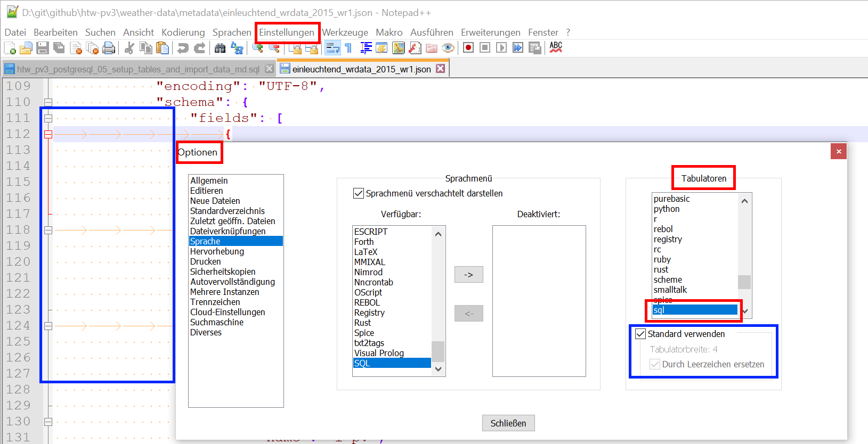
Task: Click the Play macro icon
Action: point(501,48)
